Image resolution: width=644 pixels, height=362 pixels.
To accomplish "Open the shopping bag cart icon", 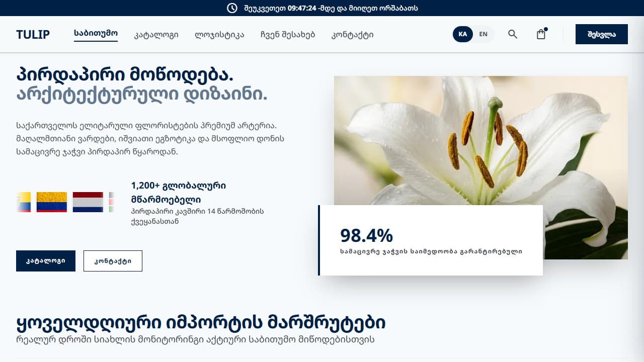I will tap(541, 34).
